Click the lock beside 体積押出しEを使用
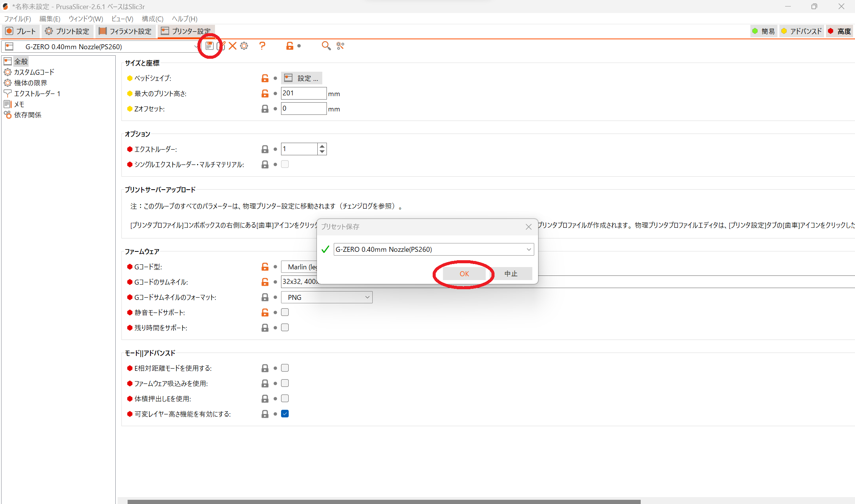Screen dimensions: 855x504 click(x=265, y=399)
